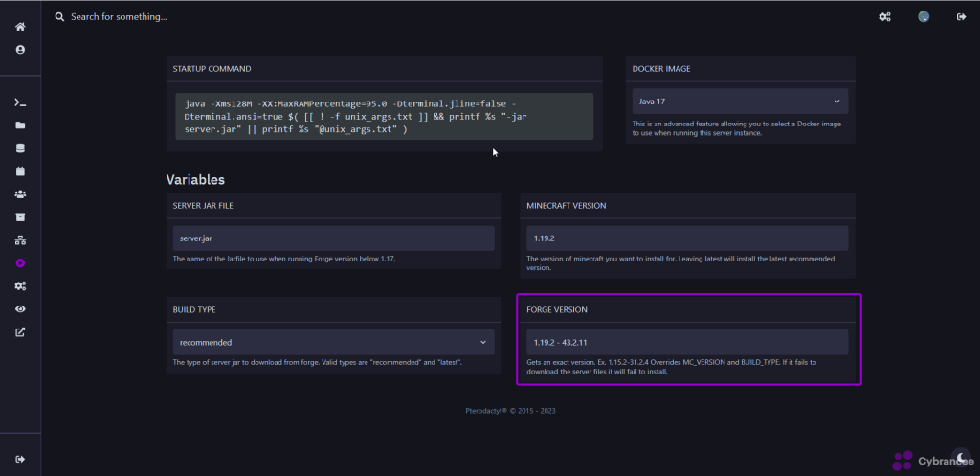Click the magnifier search icon
980x476 pixels.
[60, 17]
